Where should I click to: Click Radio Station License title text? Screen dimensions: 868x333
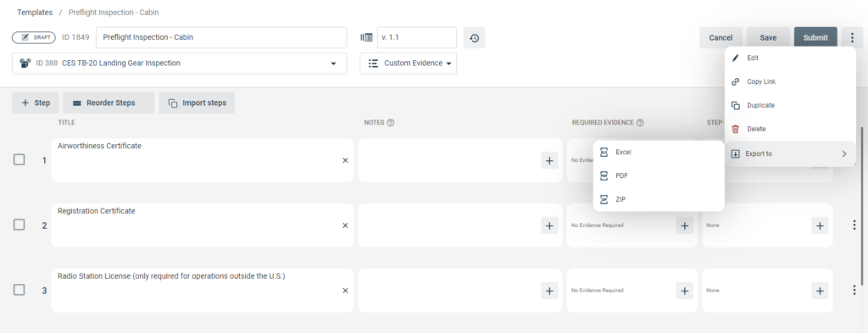(x=171, y=275)
